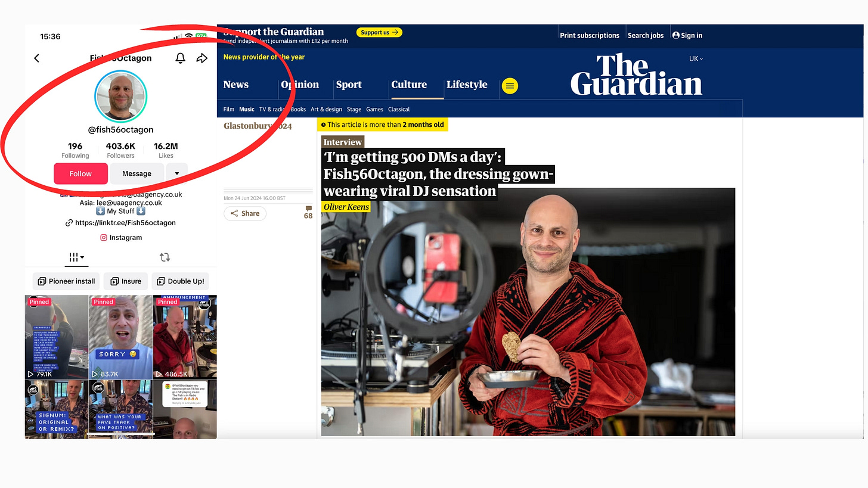The height and width of the screenshot is (488, 868).
Task: Open the linktr.ee/Fish56octagon link
Action: (121, 223)
